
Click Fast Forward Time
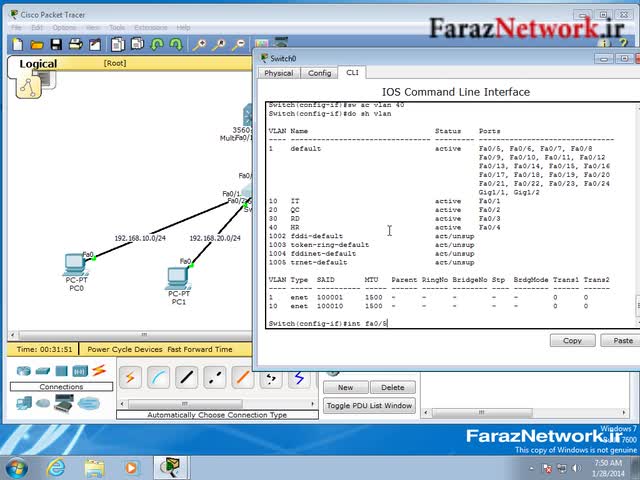click(x=200, y=349)
